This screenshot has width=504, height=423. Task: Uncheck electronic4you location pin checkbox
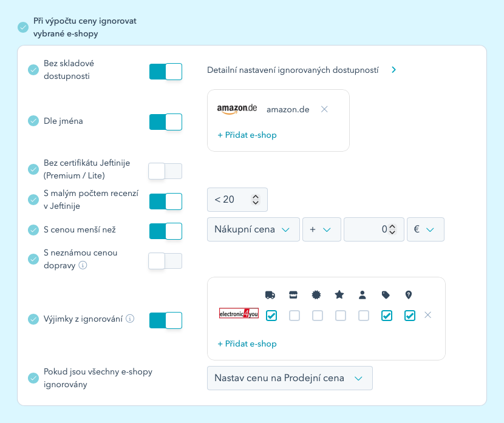[x=410, y=316]
